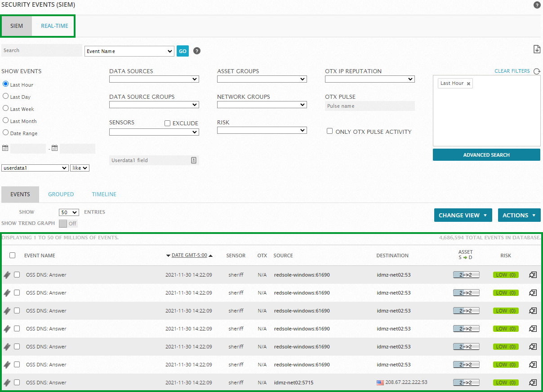The image size is (543, 392).
Task: Click the Advanced Search button
Action: (486, 155)
